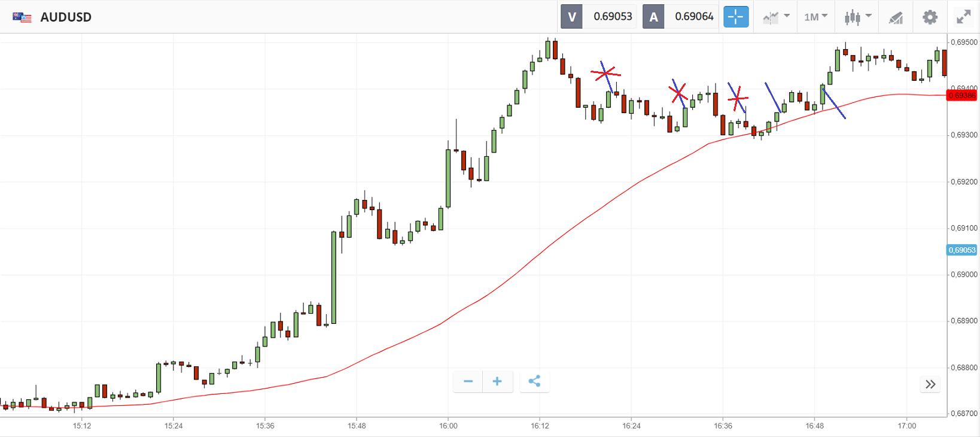Zoom in the chart with plus
980x437 pixels.
(x=497, y=381)
